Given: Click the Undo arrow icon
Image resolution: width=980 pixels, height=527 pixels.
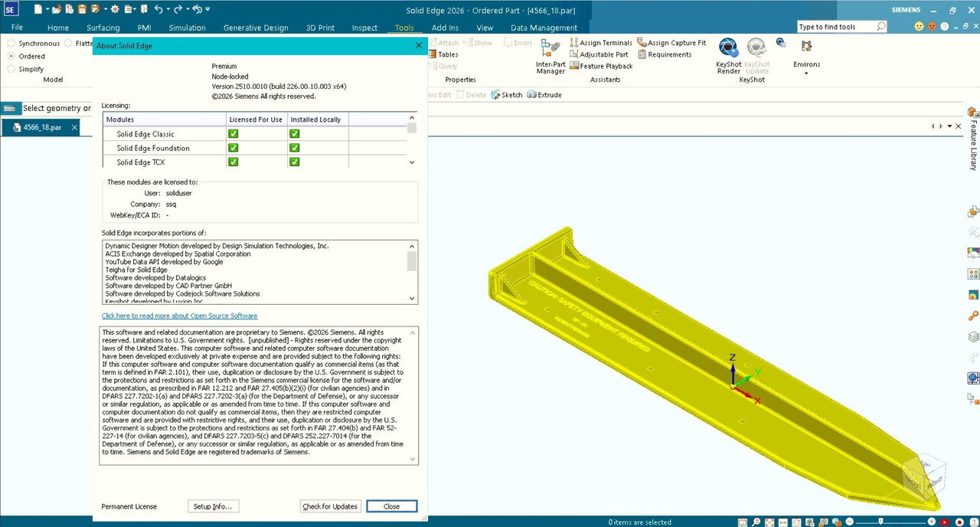Looking at the screenshot, I should pos(158,9).
